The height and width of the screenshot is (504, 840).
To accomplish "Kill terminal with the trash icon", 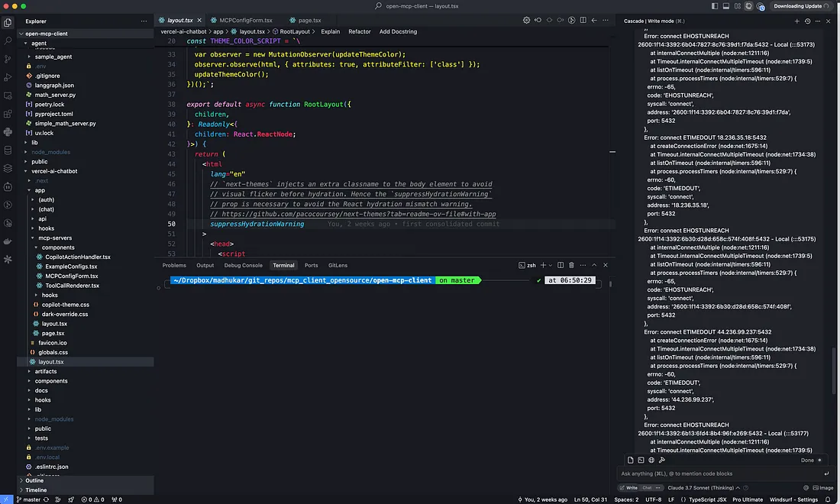I will click(571, 265).
